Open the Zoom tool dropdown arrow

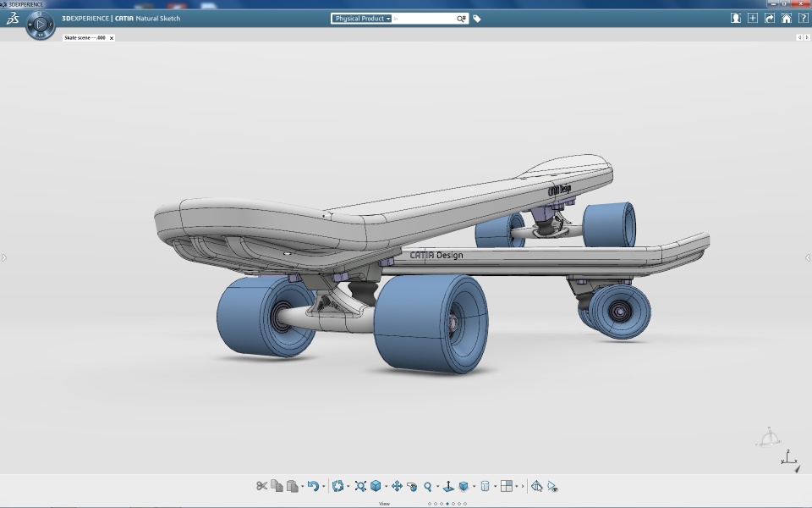coord(437,486)
